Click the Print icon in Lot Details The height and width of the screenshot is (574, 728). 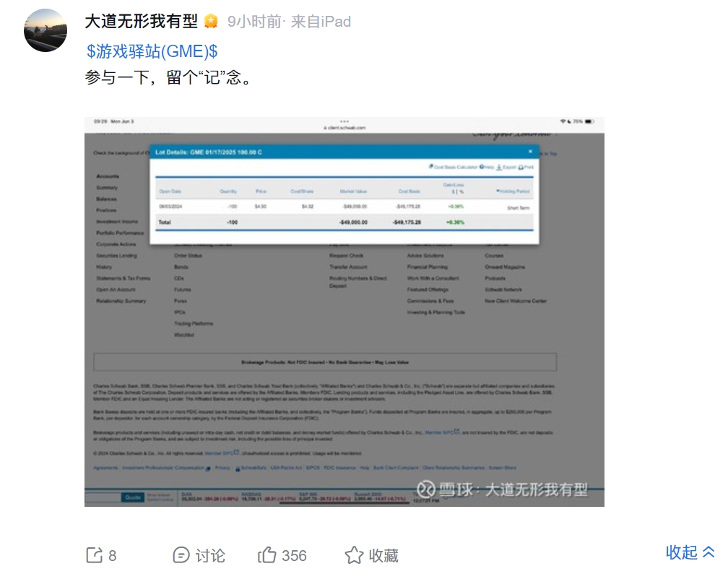521,167
